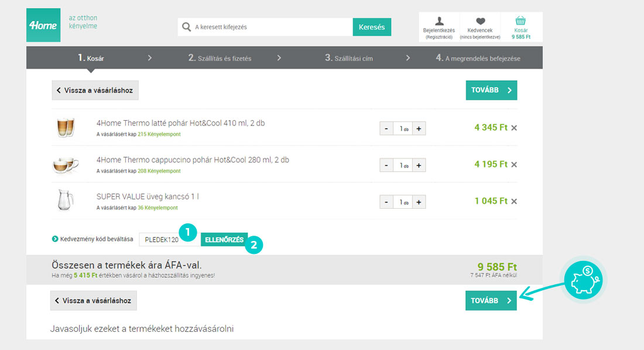Remove the Thermo cappuccino pohár item
This screenshot has width=644, height=350.
514,165
